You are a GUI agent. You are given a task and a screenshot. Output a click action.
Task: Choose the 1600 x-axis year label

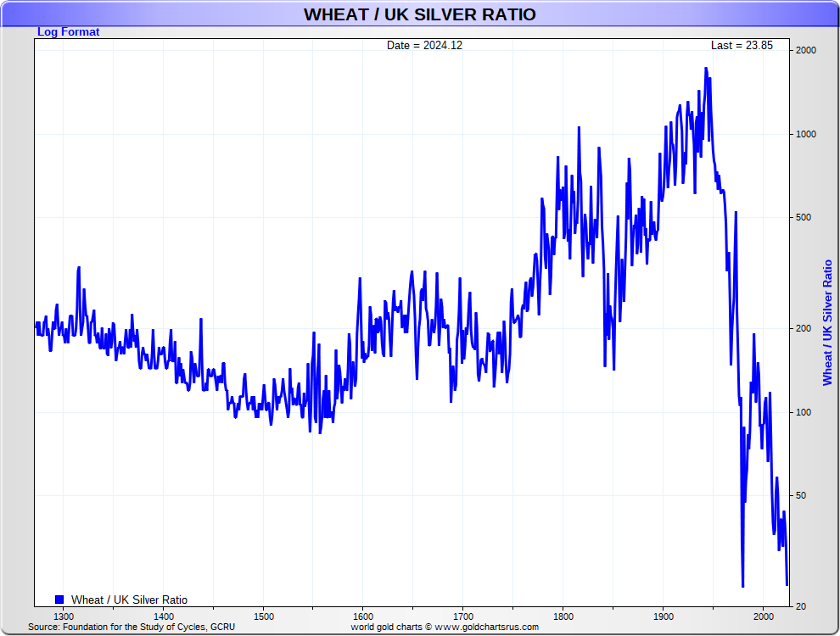(363, 616)
